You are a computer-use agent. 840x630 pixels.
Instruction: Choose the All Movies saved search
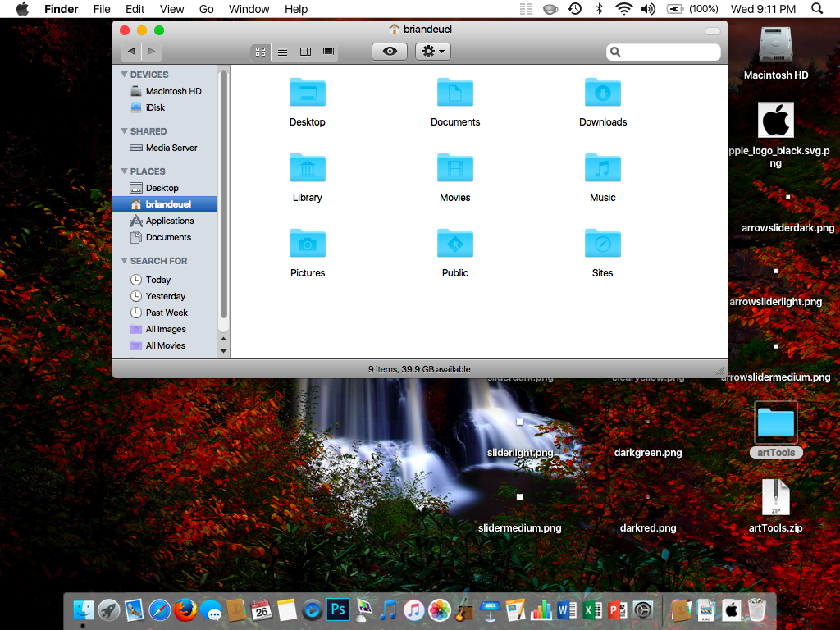point(165,345)
